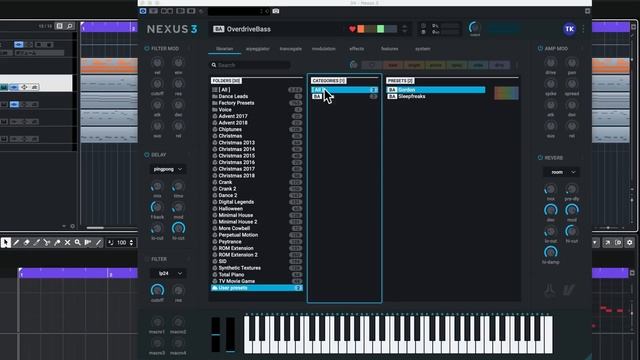Viewport: 640px width, 360px height.
Task: Open the reverb type room dropdown
Action: point(561,172)
